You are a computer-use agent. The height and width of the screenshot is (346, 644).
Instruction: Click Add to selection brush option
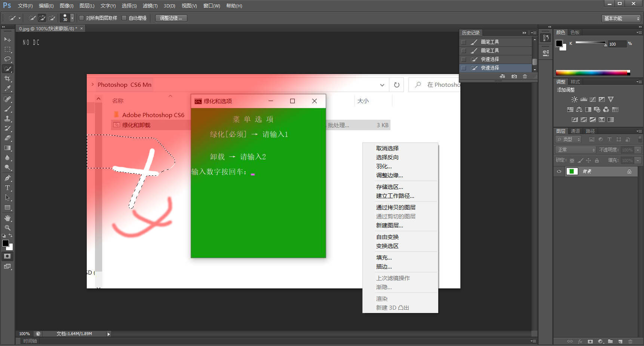click(x=42, y=18)
